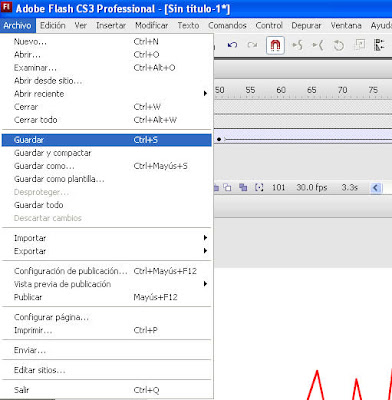Click the keyframe dot in the timeline layer

coord(219,139)
